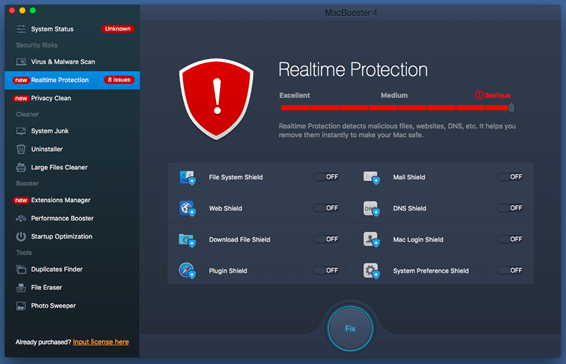Viewport: 566px width, 364px height.
Task: Click the Large Files Cleaner icon
Action: pyautogui.click(x=21, y=167)
